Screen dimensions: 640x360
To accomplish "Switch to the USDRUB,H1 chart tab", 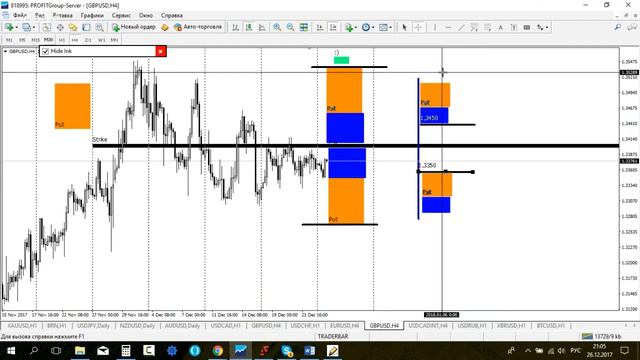I will click(x=472, y=326).
